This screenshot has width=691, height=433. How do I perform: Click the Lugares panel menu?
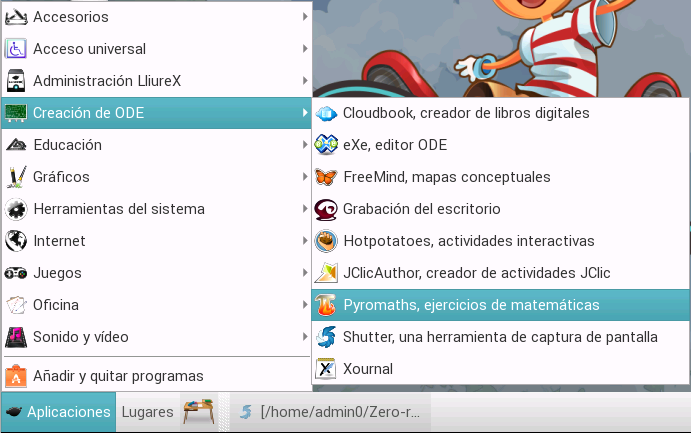(x=147, y=412)
